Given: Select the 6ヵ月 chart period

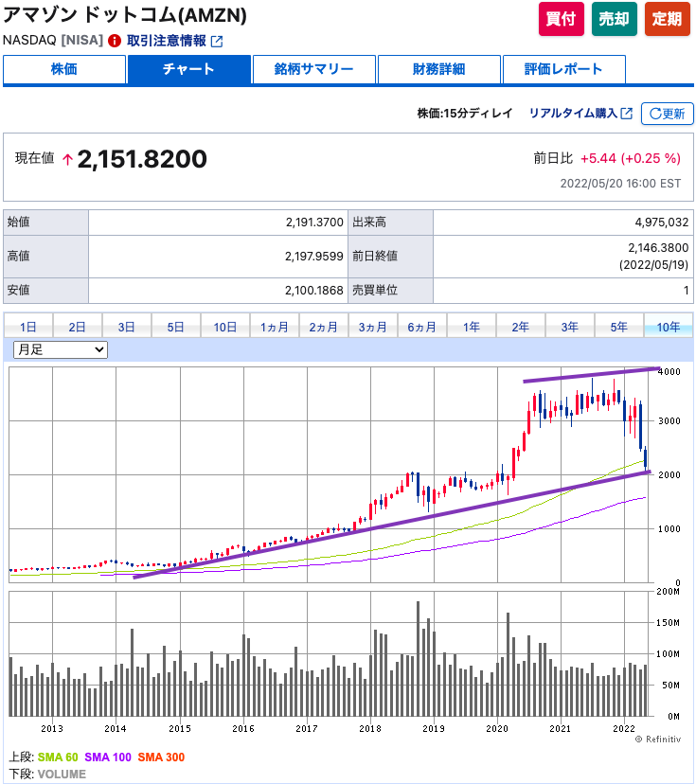Looking at the screenshot, I should (x=422, y=327).
